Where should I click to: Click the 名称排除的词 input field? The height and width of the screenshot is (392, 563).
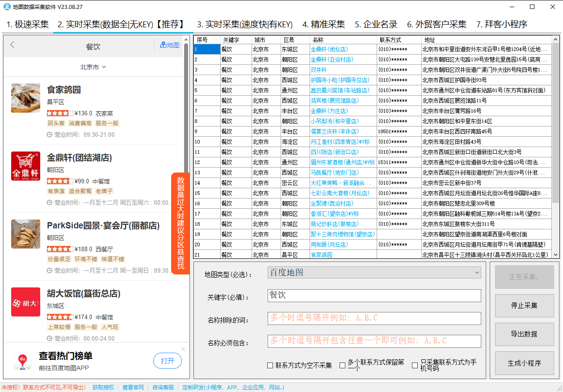tap(374, 318)
